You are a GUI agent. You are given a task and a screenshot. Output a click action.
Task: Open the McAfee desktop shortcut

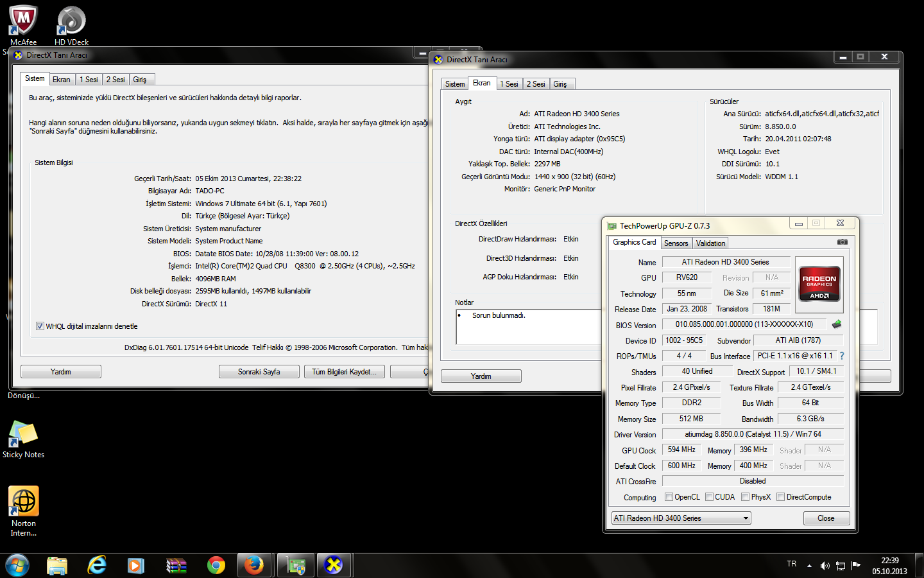(23, 26)
